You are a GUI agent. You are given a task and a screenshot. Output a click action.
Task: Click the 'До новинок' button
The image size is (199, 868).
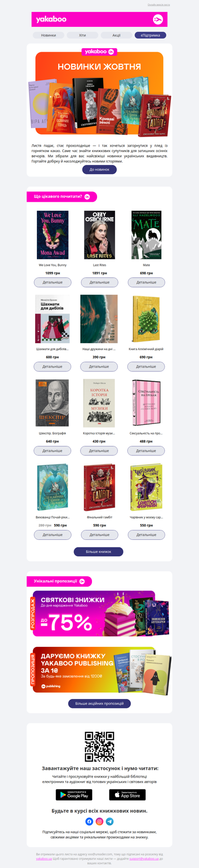tap(99, 170)
